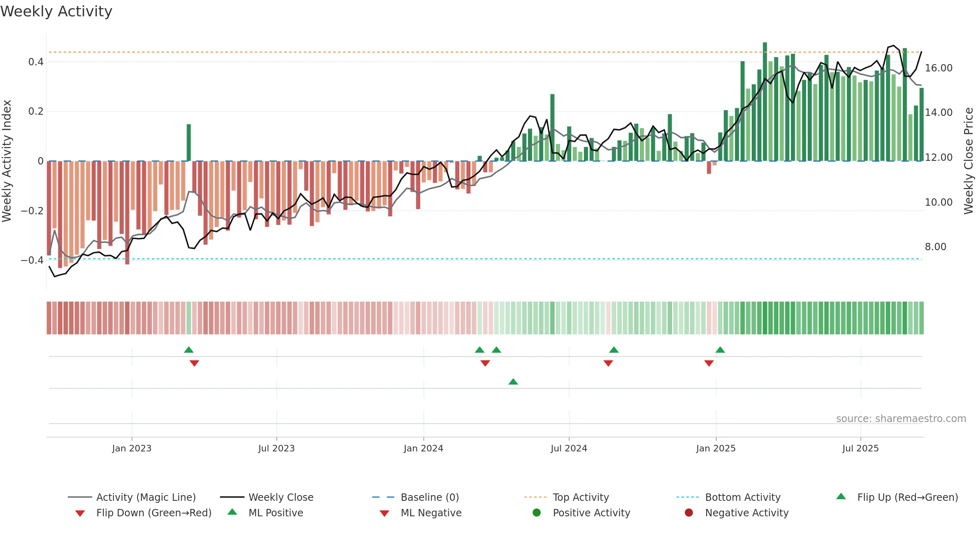Click the 8.00 price axis label
980x551 pixels.
tap(935, 247)
